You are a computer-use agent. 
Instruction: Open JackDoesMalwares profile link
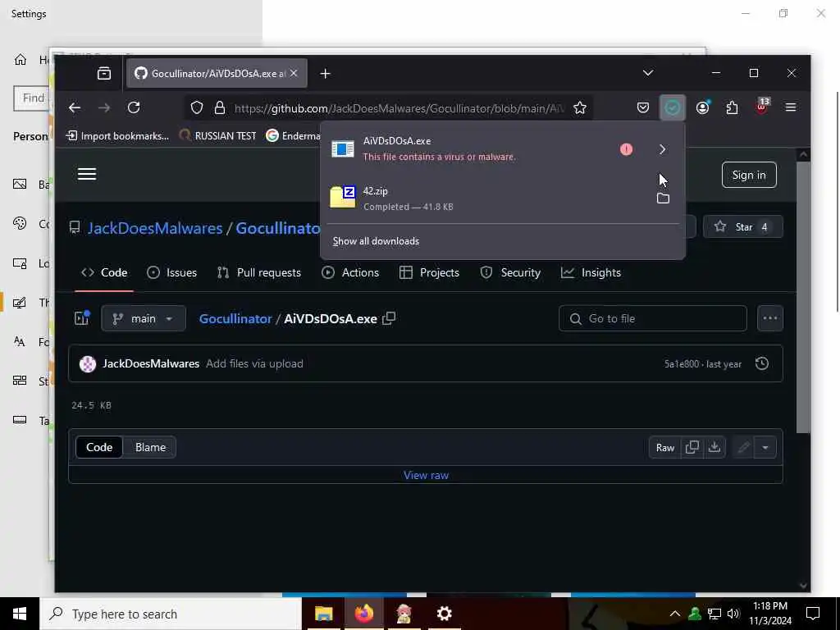click(155, 228)
